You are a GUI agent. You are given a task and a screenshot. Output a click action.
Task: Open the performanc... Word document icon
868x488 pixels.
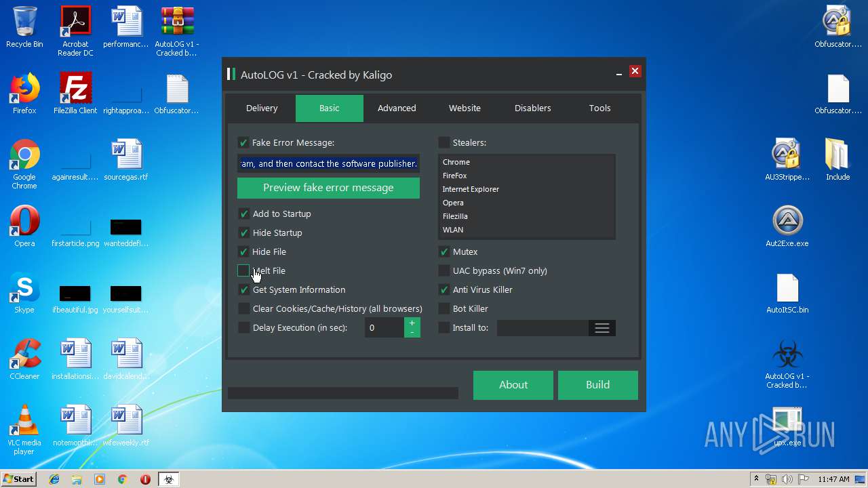(126, 27)
